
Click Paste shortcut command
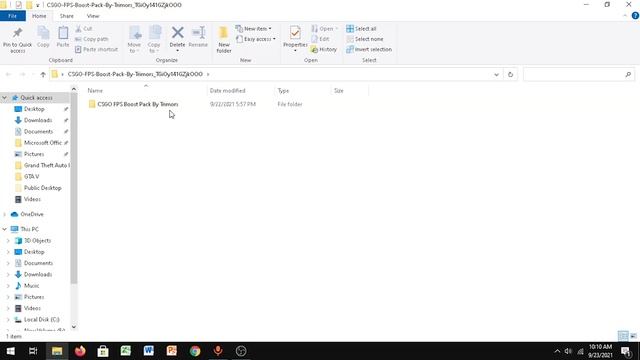[x=96, y=49]
